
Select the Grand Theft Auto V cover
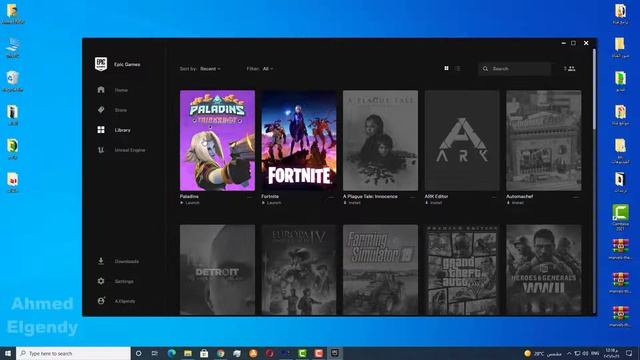(x=462, y=270)
